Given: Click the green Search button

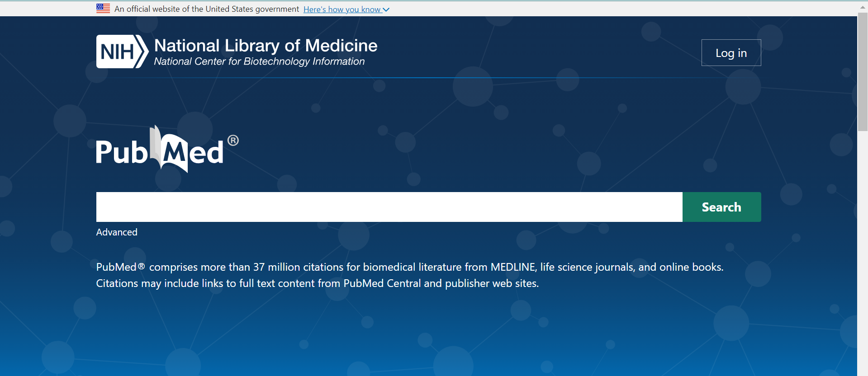Looking at the screenshot, I should [x=721, y=207].
